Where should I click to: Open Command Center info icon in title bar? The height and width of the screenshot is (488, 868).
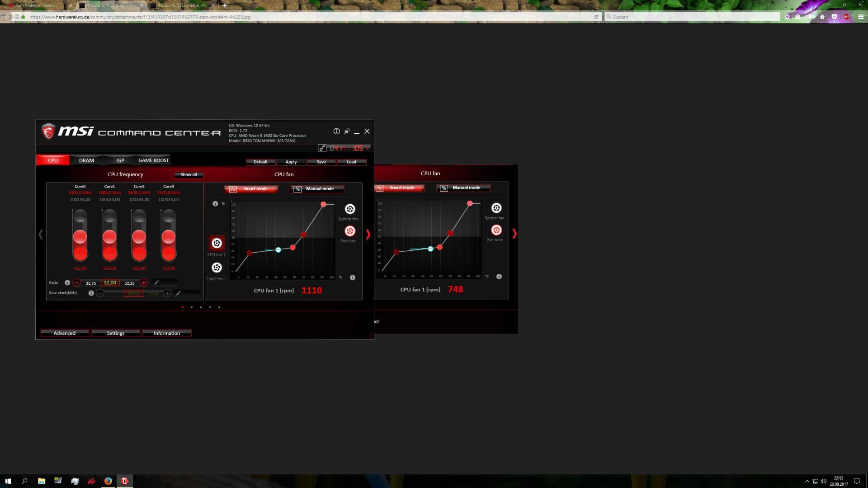pyautogui.click(x=336, y=131)
